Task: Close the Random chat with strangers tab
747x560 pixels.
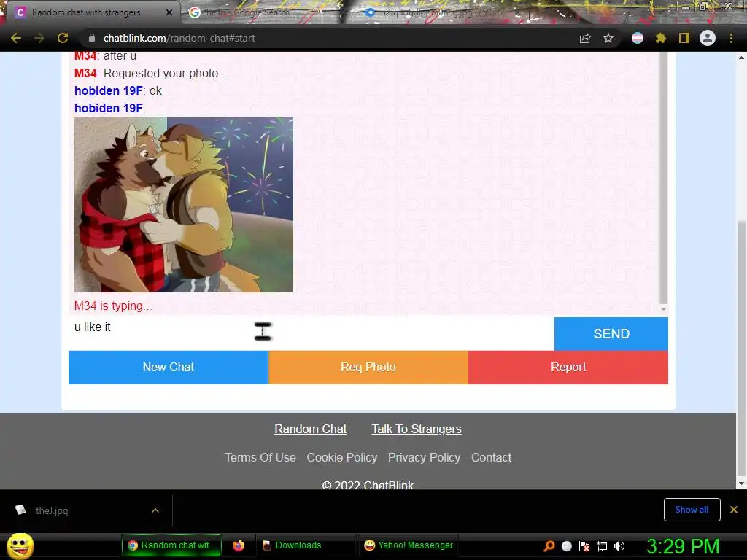Action: pos(169,12)
